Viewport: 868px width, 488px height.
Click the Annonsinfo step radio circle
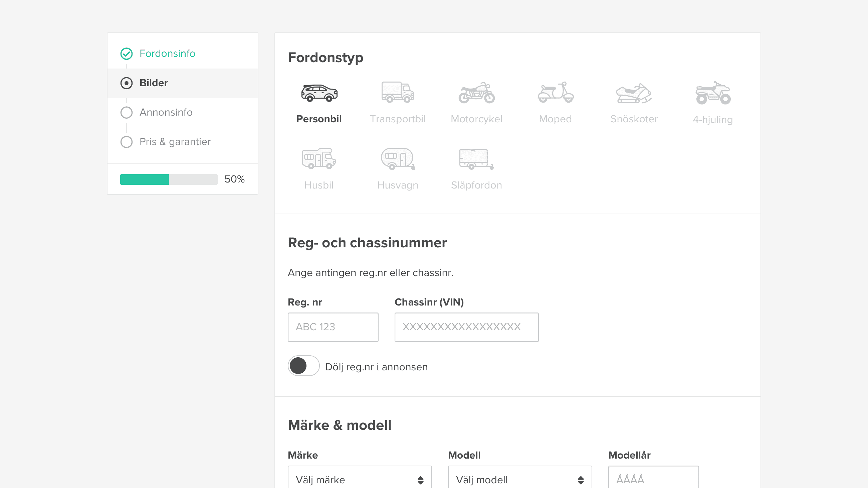point(126,112)
